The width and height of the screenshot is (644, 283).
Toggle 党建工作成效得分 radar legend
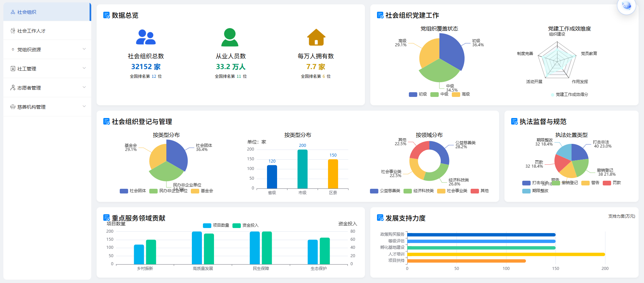pyautogui.click(x=569, y=95)
